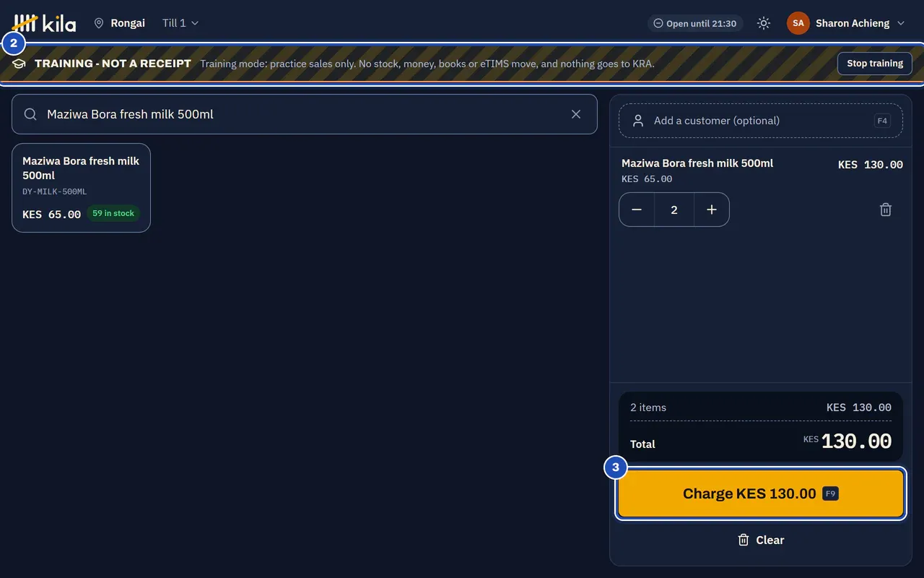
Task: Click the search magnifier icon
Action: [30, 114]
